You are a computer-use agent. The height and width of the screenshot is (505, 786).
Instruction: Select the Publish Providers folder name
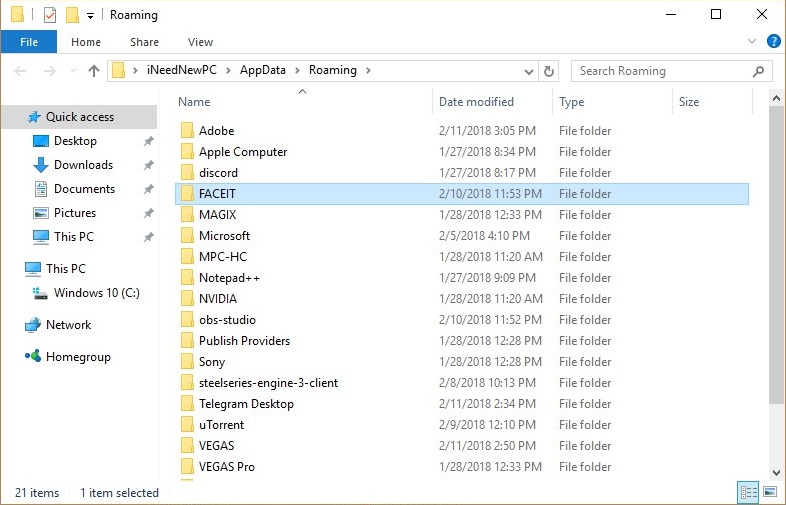[x=244, y=341]
